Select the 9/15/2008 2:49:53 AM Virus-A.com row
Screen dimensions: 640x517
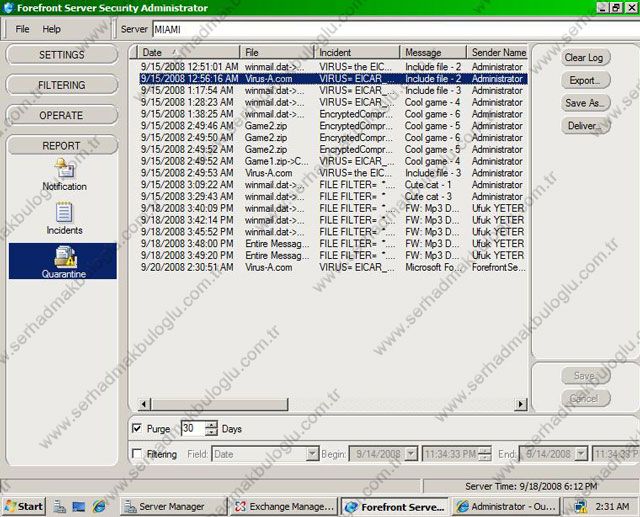point(333,173)
